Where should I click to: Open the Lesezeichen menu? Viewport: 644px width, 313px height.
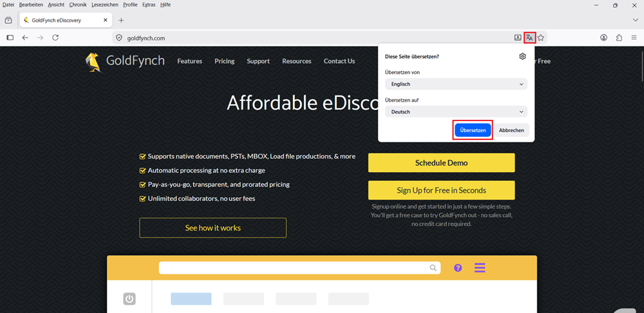[105, 5]
